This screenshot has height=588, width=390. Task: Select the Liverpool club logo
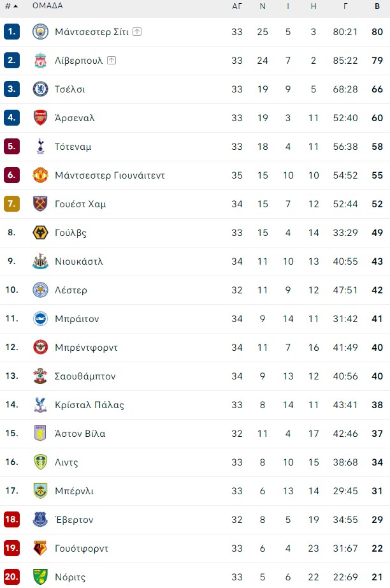[40, 61]
